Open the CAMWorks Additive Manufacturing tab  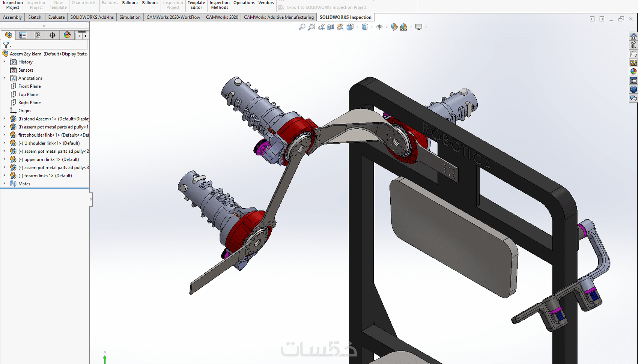click(x=279, y=17)
